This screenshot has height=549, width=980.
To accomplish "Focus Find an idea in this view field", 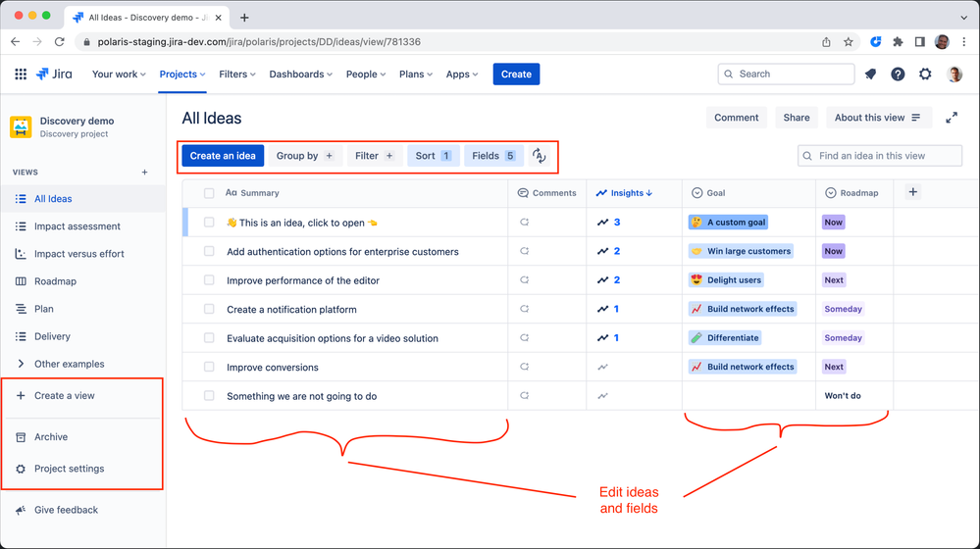I will [879, 156].
